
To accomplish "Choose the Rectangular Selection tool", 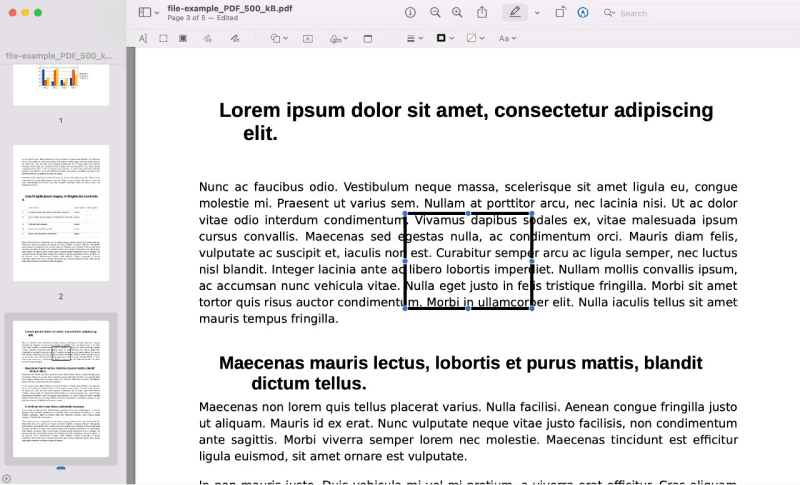I will click(163, 38).
